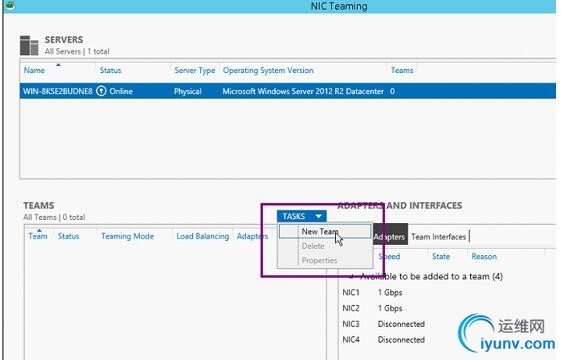The height and width of the screenshot is (360, 561).
Task: Sort teams by Load Balancing column
Action: (x=203, y=236)
